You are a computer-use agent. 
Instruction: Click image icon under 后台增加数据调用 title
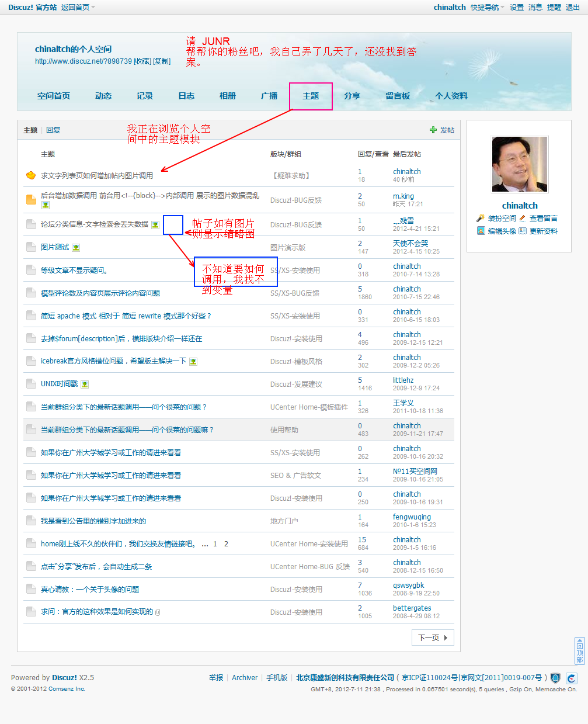tap(46, 205)
